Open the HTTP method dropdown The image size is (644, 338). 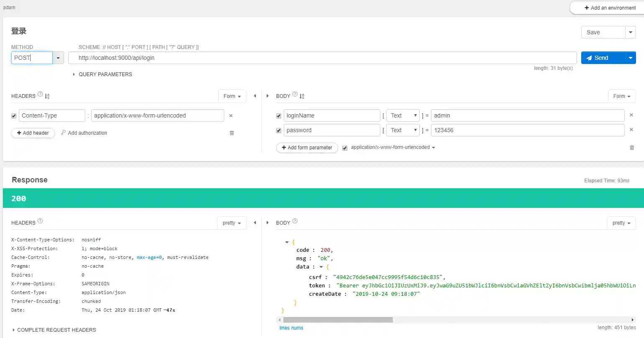[x=58, y=58]
